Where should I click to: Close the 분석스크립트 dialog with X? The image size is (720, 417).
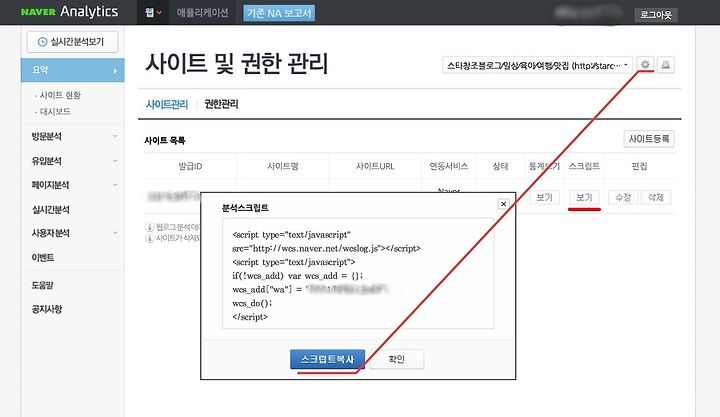(x=503, y=204)
